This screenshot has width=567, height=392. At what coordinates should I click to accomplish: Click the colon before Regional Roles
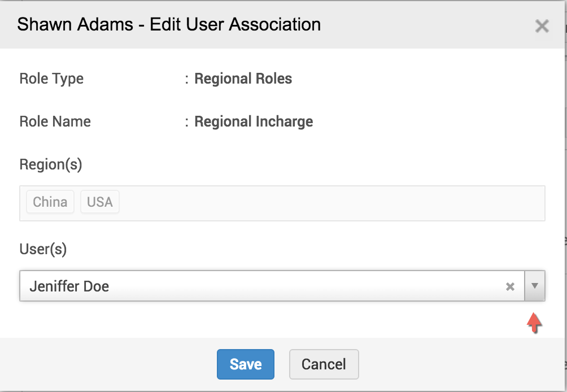(x=186, y=79)
